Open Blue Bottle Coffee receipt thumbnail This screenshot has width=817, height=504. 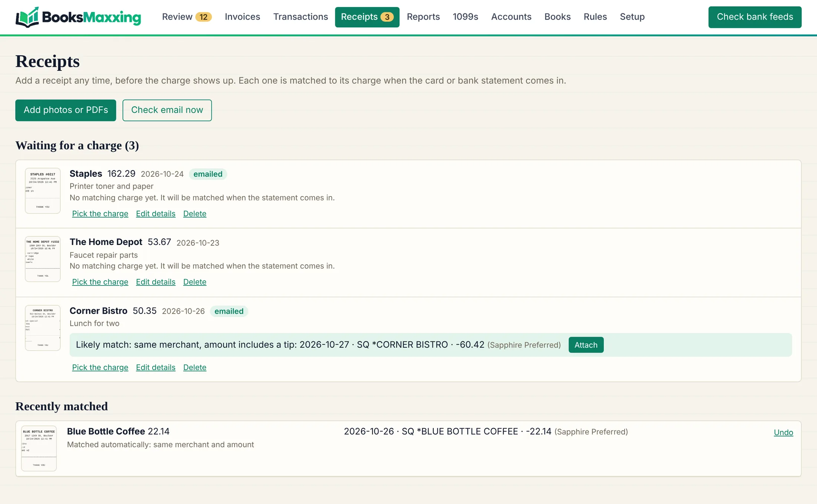(x=39, y=448)
